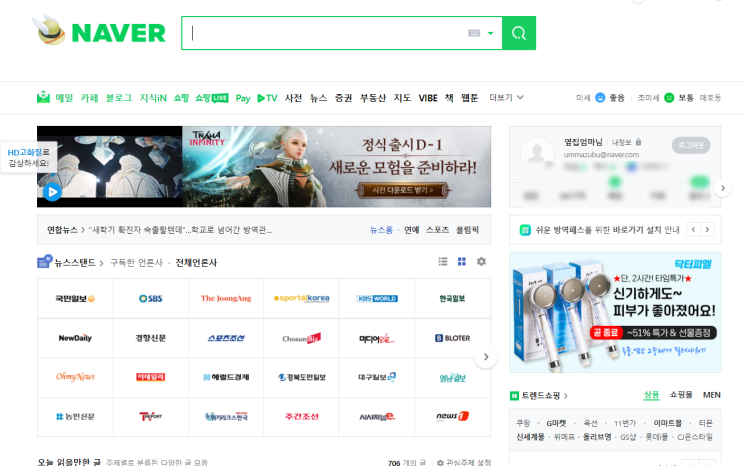Open the 블로그 menu link
743x466 pixels.
pyautogui.click(x=118, y=98)
